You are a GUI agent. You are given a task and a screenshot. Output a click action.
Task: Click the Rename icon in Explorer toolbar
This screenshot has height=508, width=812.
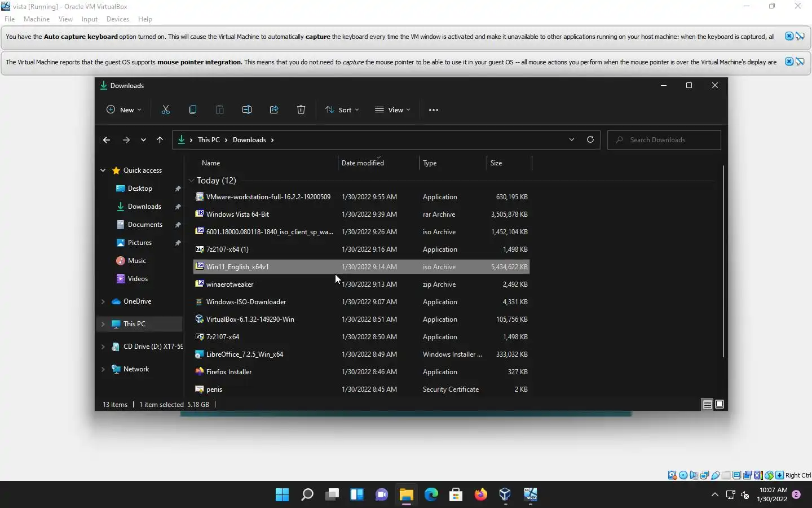tap(247, 110)
